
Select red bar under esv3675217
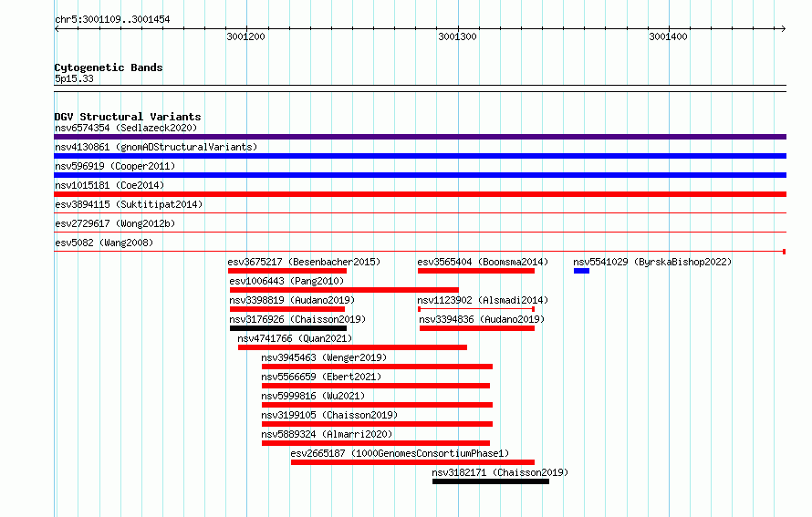287,271
